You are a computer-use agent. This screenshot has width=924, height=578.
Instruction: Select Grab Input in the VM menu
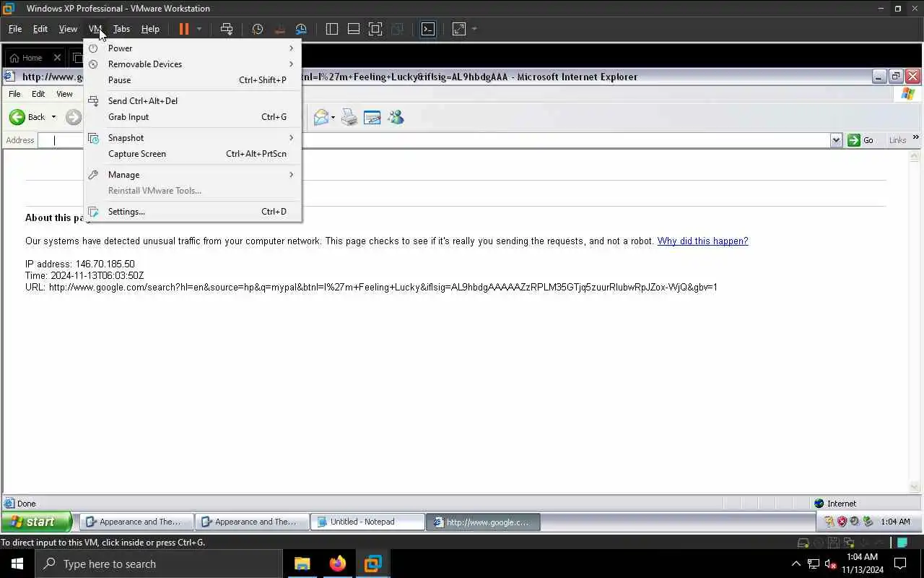[192, 117]
